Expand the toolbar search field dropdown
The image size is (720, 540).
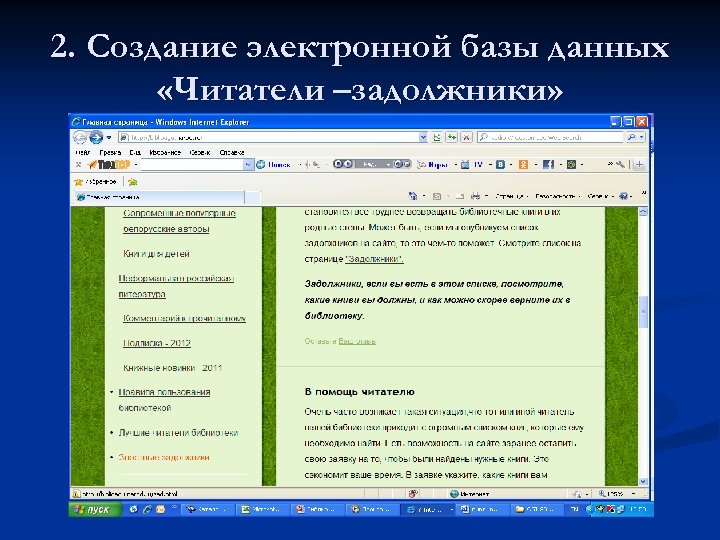(x=248, y=164)
